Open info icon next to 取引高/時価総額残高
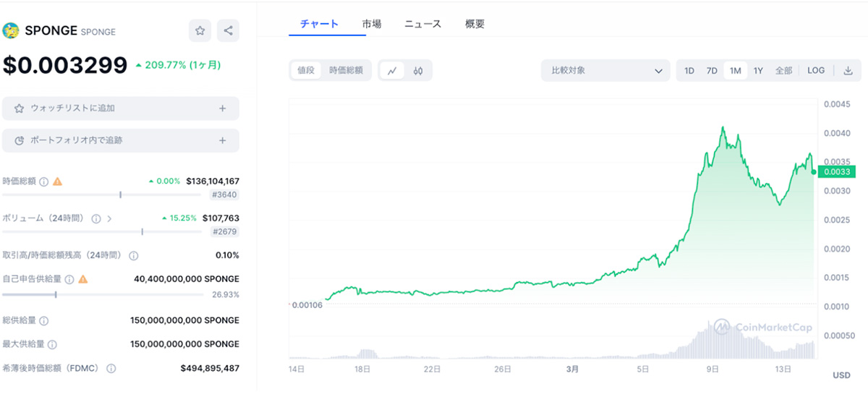 [133, 255]
